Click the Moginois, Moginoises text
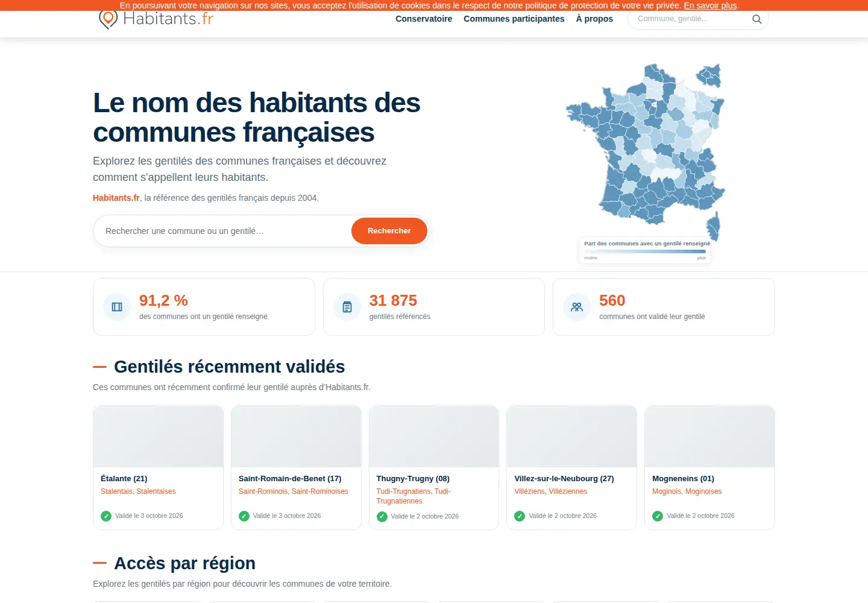Viewport: 868px width, 603px height. (687, 491)
